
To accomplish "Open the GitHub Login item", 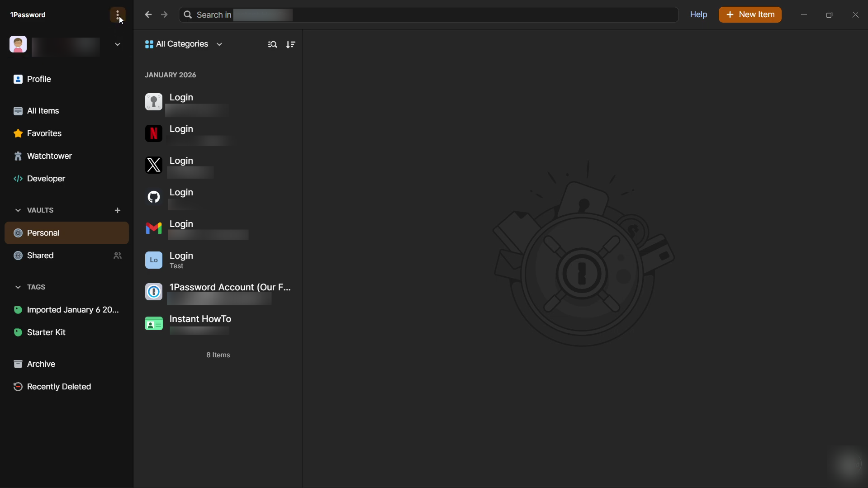I will tap(218, 197).
